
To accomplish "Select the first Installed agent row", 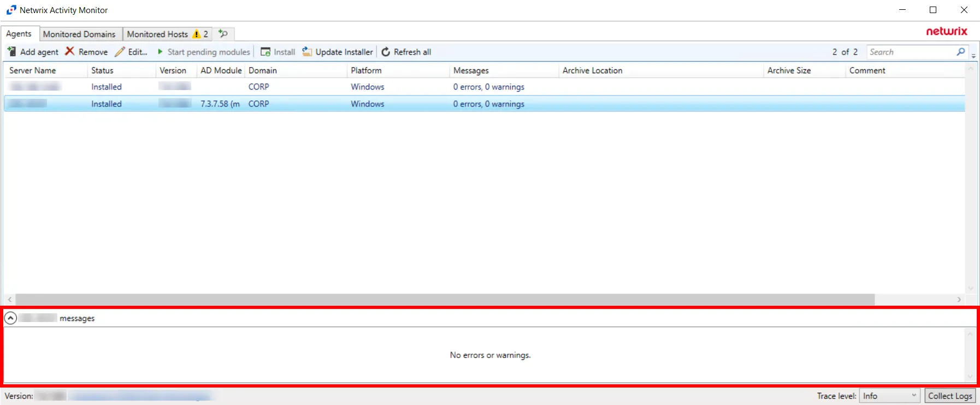I will pos(484,87).
